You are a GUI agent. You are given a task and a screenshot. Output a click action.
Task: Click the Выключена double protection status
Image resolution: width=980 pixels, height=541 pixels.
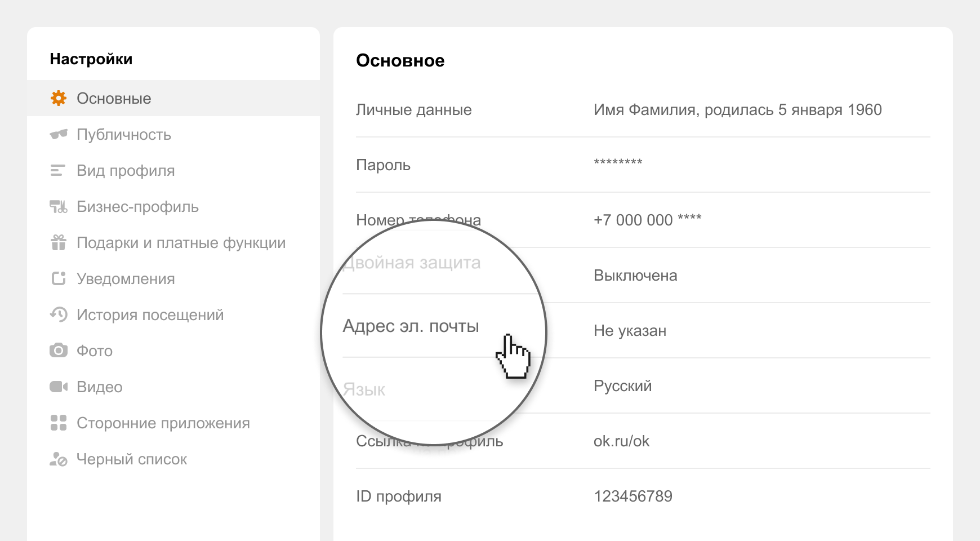click(635, 276)
